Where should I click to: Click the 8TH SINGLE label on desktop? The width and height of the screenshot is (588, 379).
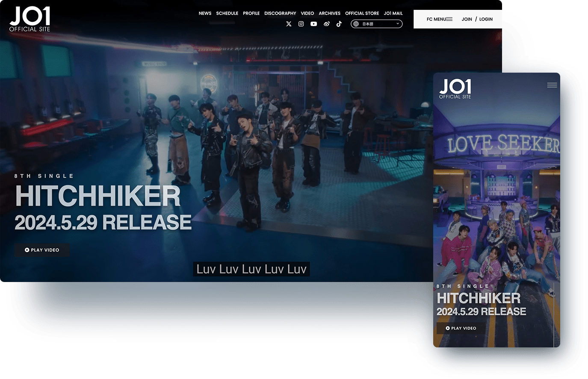pos(44,176)
